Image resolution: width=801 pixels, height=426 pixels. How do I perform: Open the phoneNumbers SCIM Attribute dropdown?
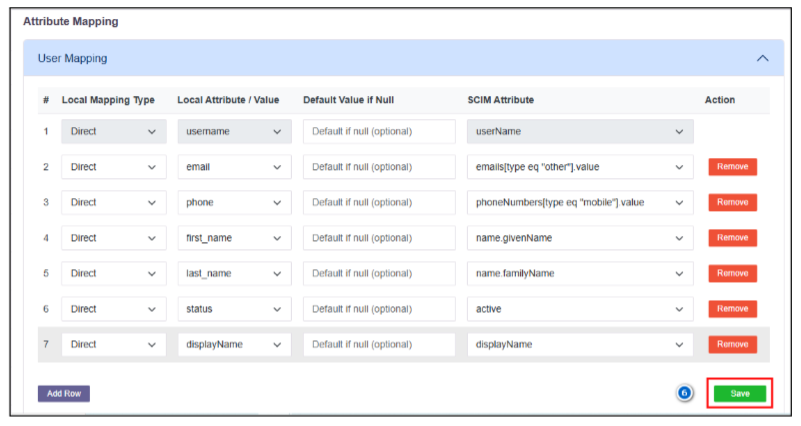pos(579,202)
